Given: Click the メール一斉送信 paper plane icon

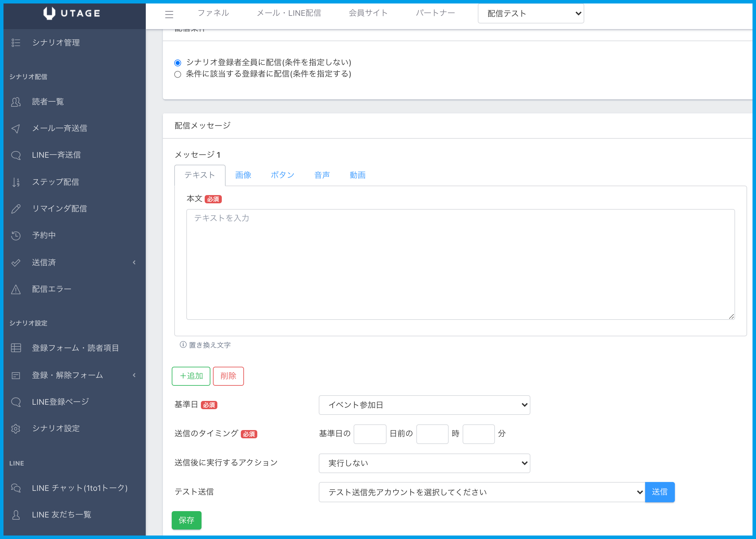Looking at the screenshot, I should point(16,129).
